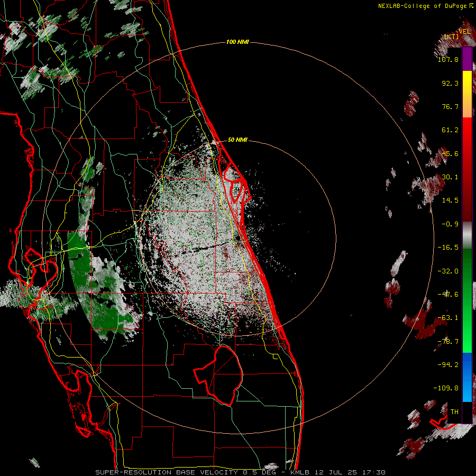Click the TH label in legend
The width and height of the screenshot is (476, 476).
[x=454, y=412]
